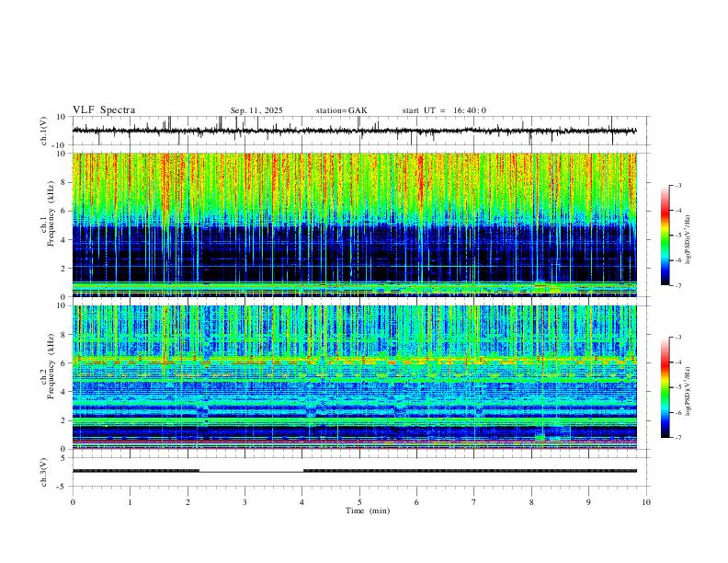Click the 'station=GAK' label
Screen dimensions: 728x563
click(341, 110)
